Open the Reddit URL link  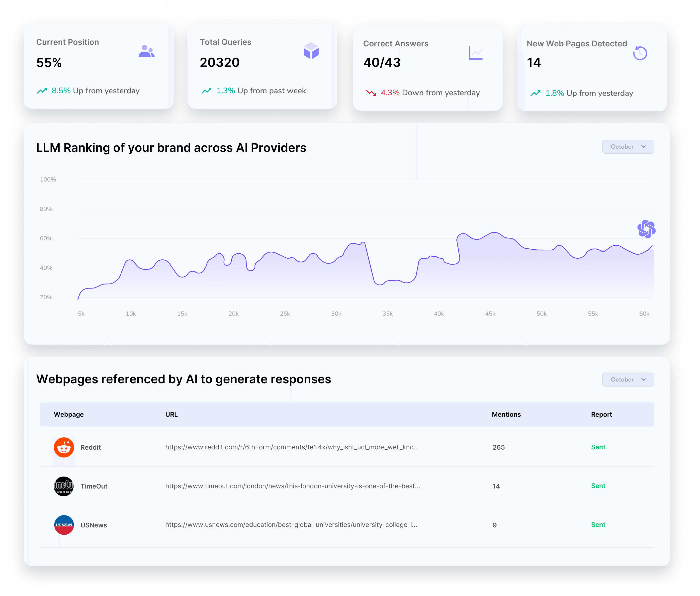point(292,447)
